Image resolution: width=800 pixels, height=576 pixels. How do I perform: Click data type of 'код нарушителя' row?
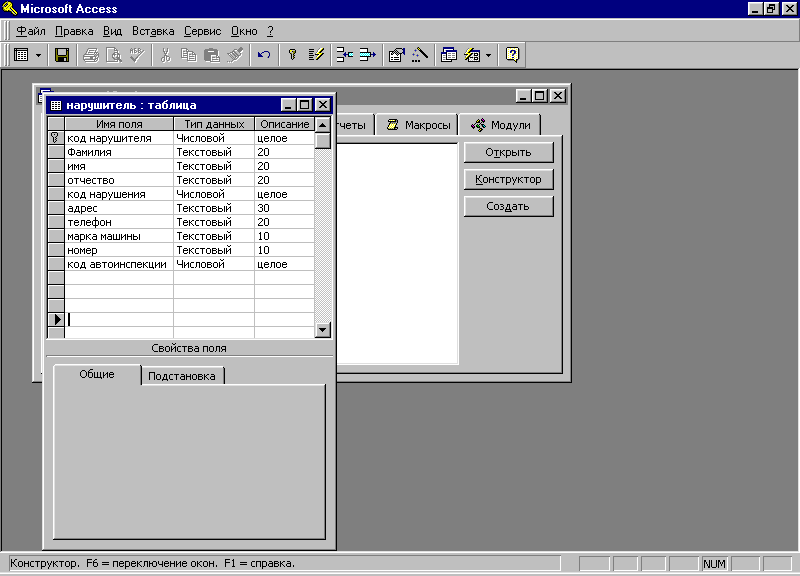tap(214, 138)
